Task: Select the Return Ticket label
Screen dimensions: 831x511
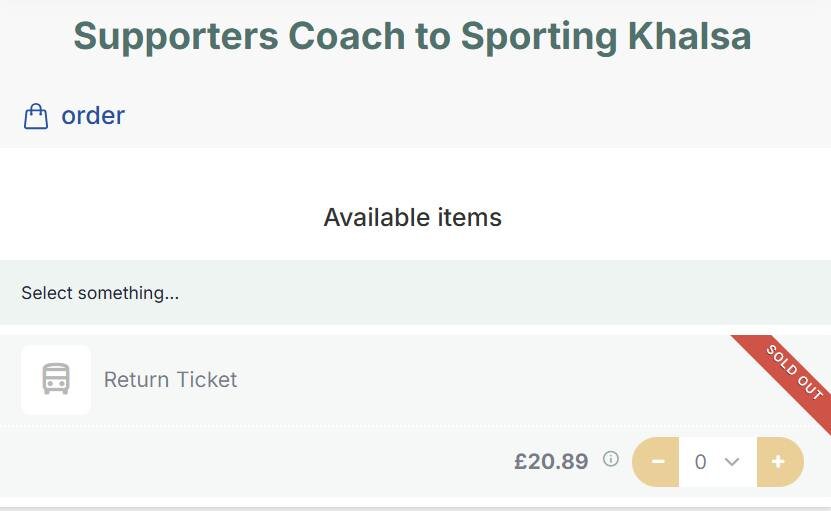Action: tap(171, 380)
